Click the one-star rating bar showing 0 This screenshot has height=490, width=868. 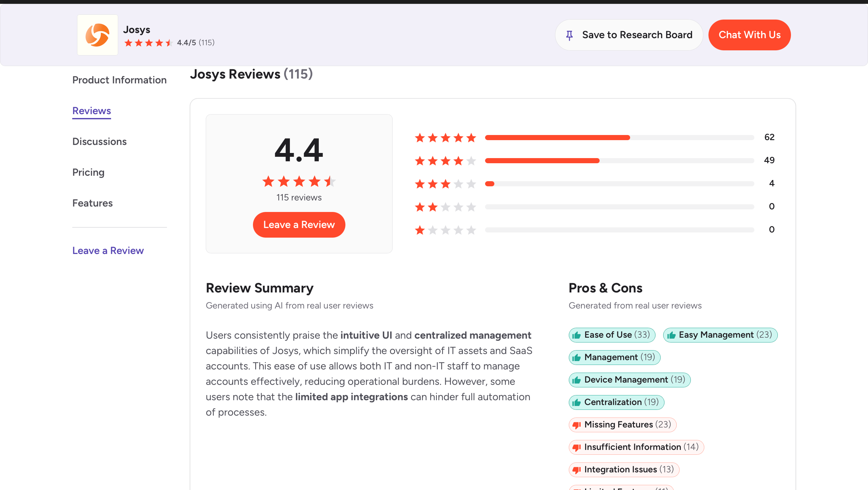(619, 230)
